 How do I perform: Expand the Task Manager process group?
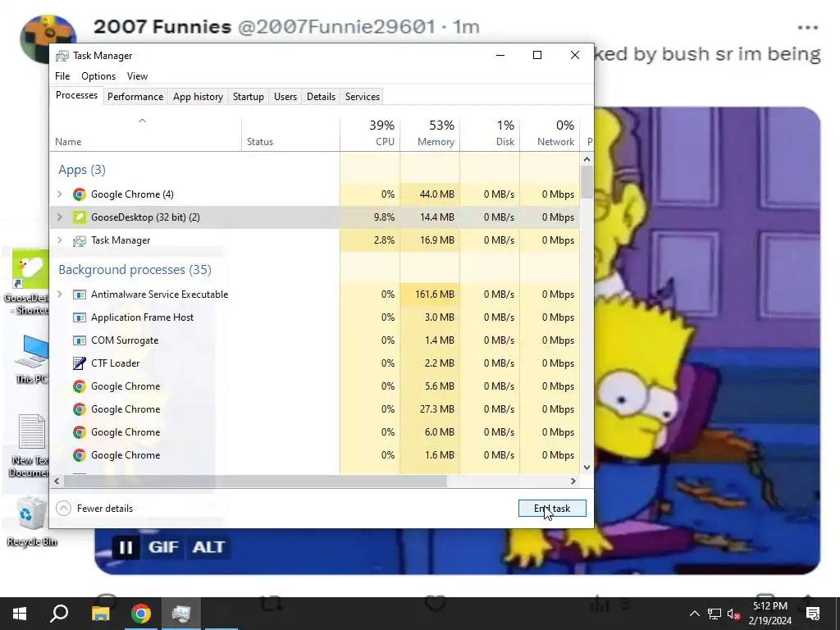(x=59, y=240)
